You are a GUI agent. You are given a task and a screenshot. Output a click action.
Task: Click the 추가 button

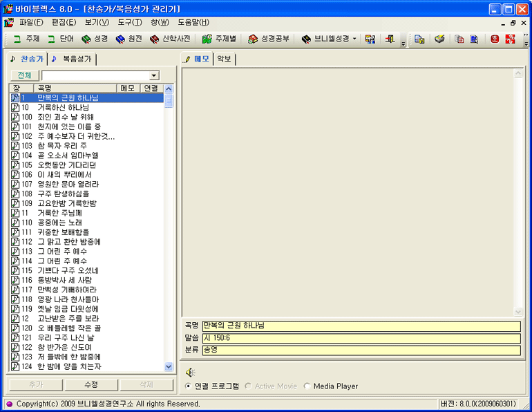coord(36,384)
